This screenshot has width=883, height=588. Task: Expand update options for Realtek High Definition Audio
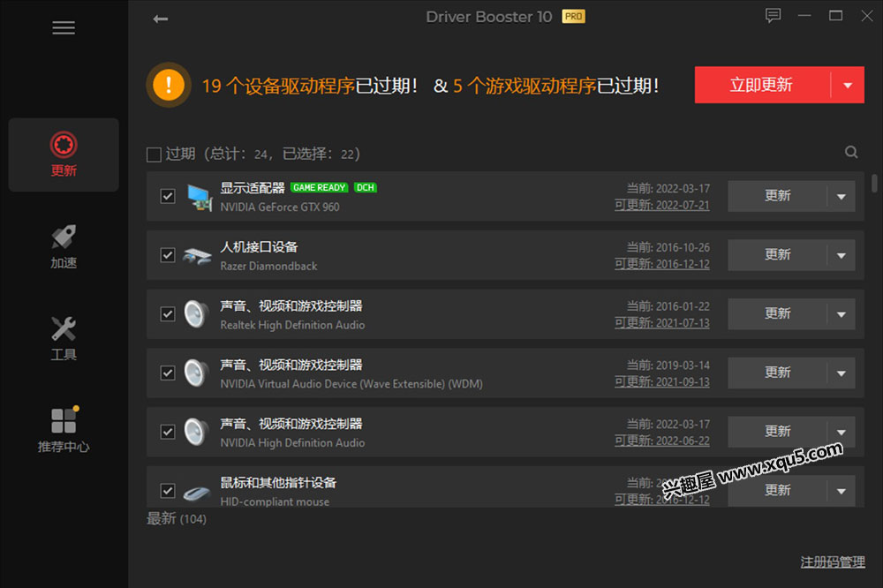tap(841, 314)
